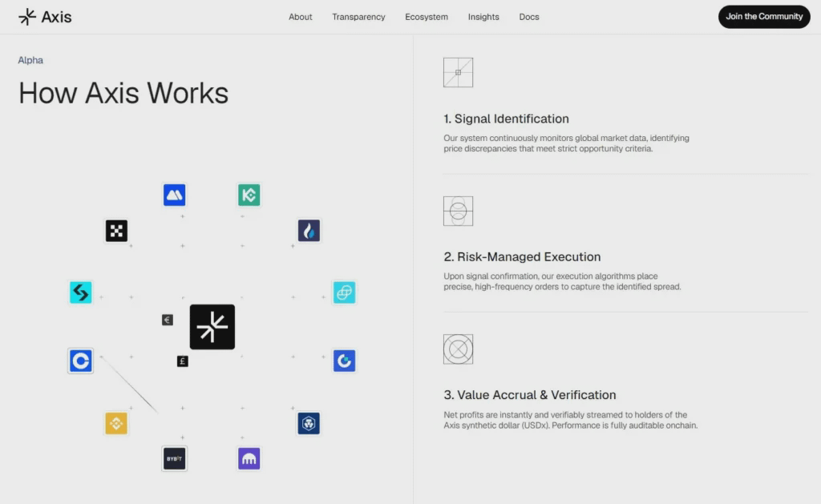Click text 'Our system continuously monitors global market data'
This screenshot has height=504, width=821.
pos(545,138)
